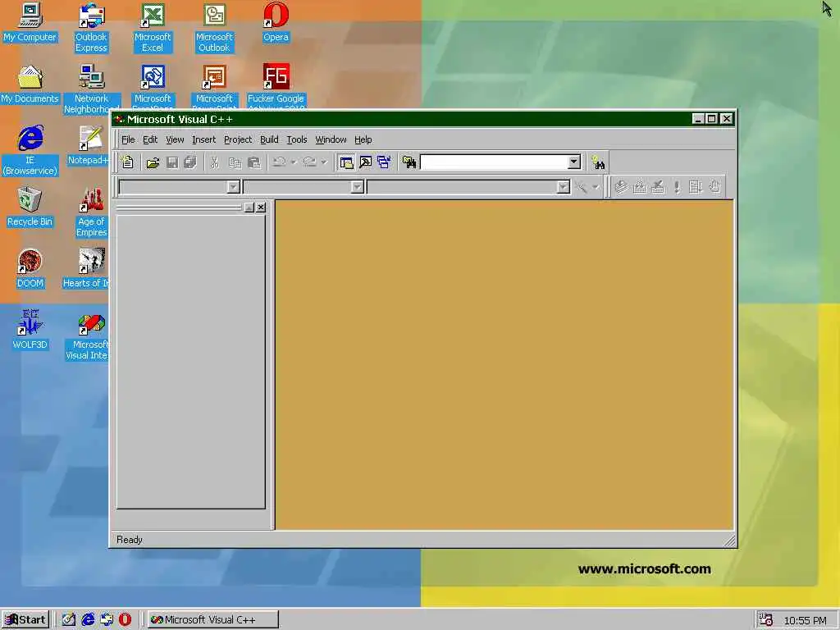Open the Window List toolbar icon

(x=384, y=162)
